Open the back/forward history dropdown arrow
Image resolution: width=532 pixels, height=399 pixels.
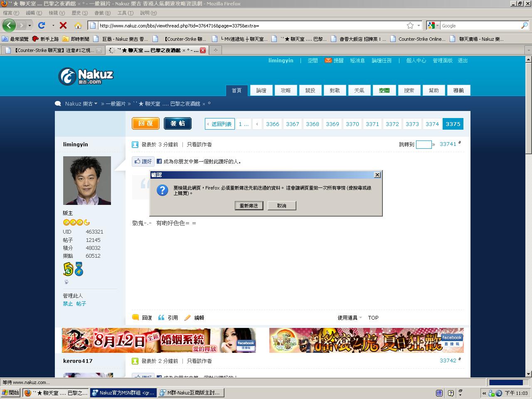click(x=30, y=26)
